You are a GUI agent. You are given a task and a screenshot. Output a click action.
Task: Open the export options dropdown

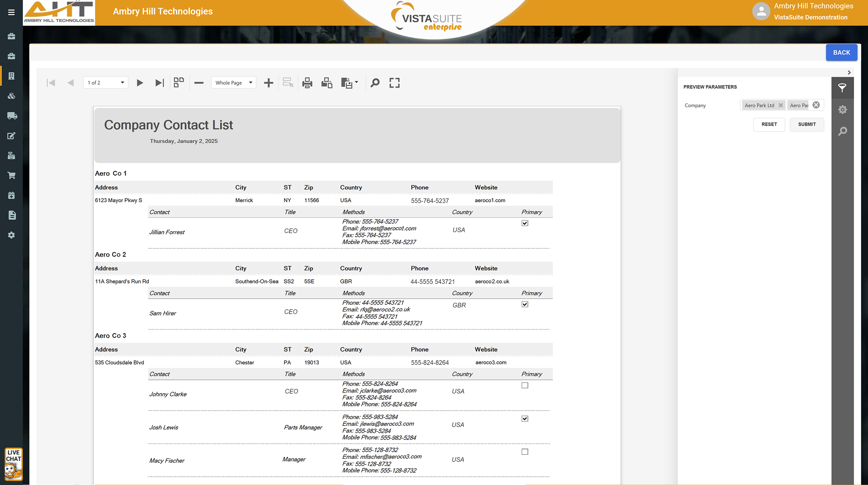[349, 83]
